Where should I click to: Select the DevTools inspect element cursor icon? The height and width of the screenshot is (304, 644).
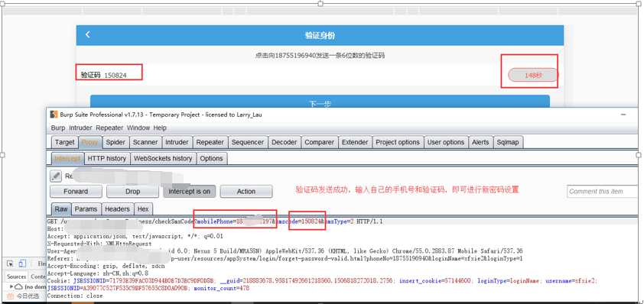10,264
